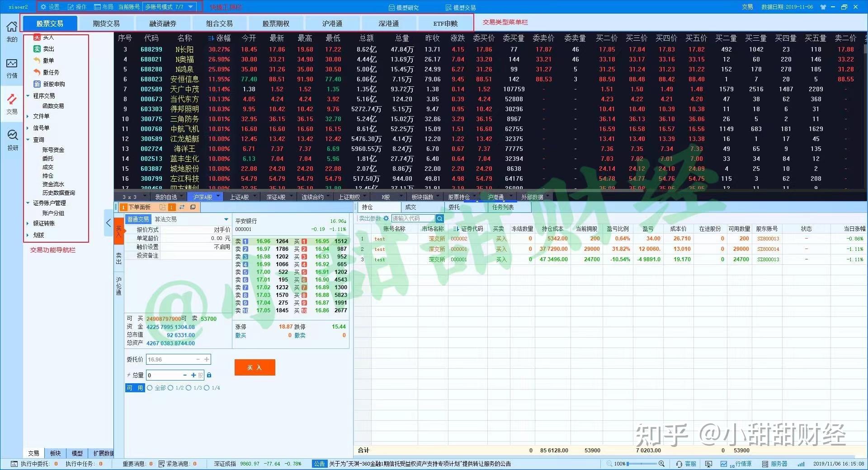868x470 pixels.
Task: Click the pop-out window icon in 下单面板 header
Action: tap(193, 207)
